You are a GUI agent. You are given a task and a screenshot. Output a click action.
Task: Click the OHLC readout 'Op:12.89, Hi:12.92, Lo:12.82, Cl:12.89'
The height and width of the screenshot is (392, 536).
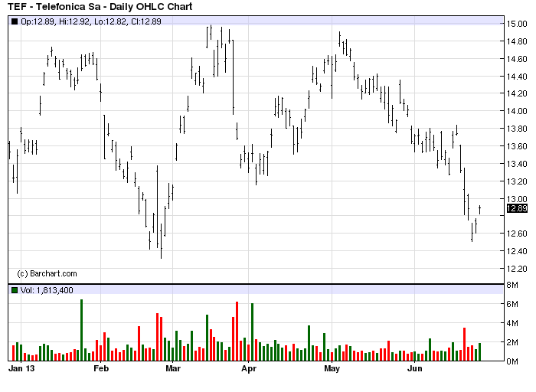[91, 21]
